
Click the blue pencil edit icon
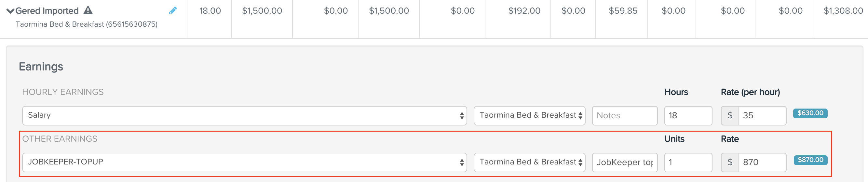(x=173, y=11)
